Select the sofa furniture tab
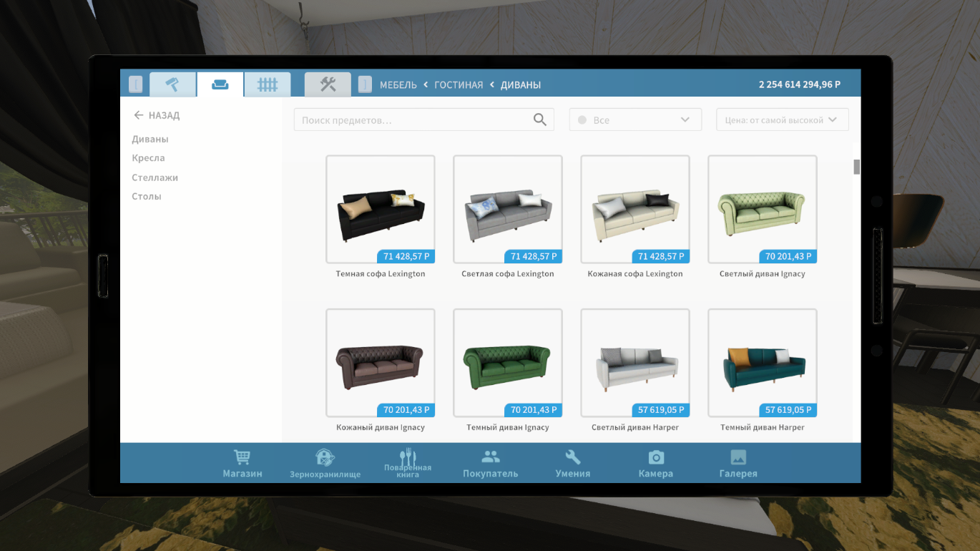980x551 pixels. (220, 84)
